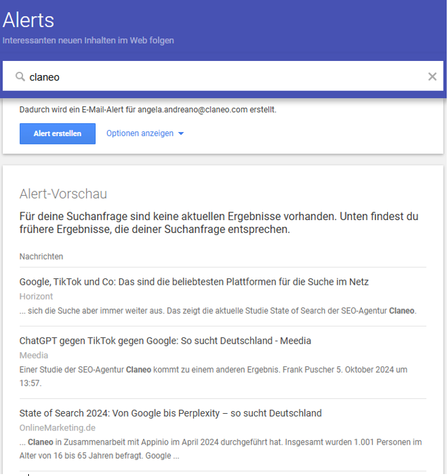Click the snippet mentioning Frank Puscher
The height and width of the screenshot is (476, 448).
[x=213, y=377]
